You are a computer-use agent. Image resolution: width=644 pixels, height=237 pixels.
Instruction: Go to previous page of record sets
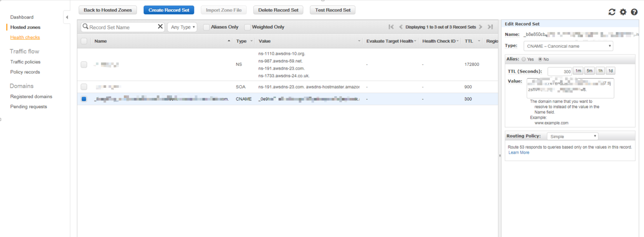coord(401,27)
